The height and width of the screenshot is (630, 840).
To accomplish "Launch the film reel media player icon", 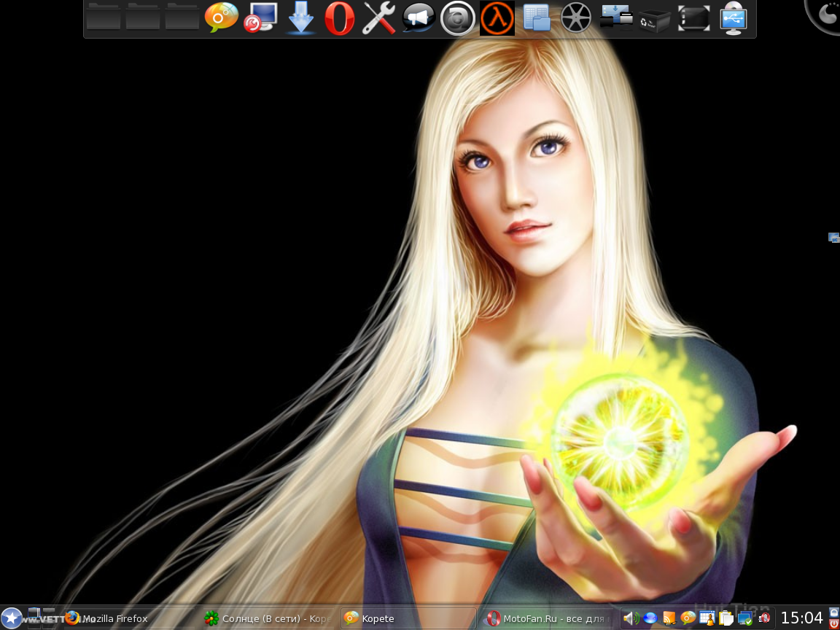I will coord(576,17).
